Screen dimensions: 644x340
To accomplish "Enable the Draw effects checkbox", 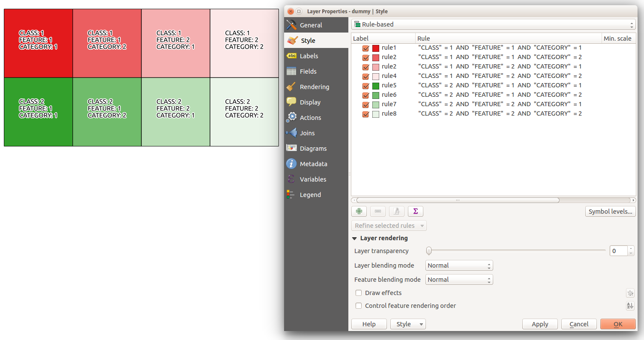I will [x=359, y=293].
